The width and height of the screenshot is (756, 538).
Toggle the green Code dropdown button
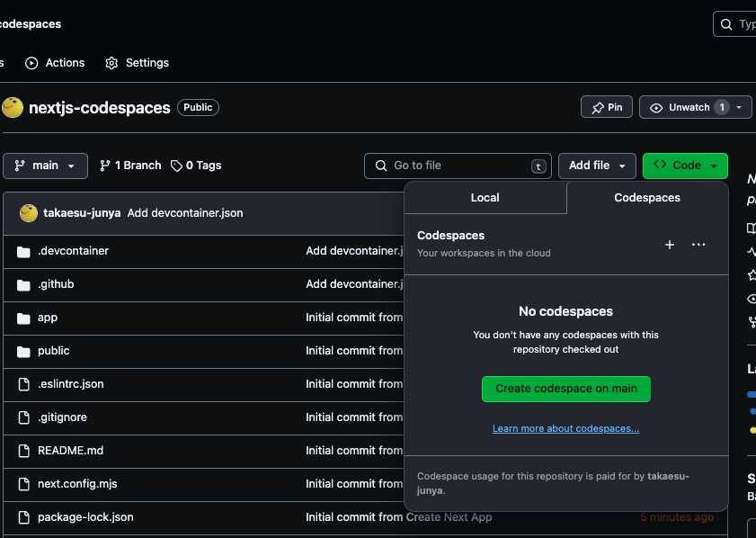[x=685, y=166]
